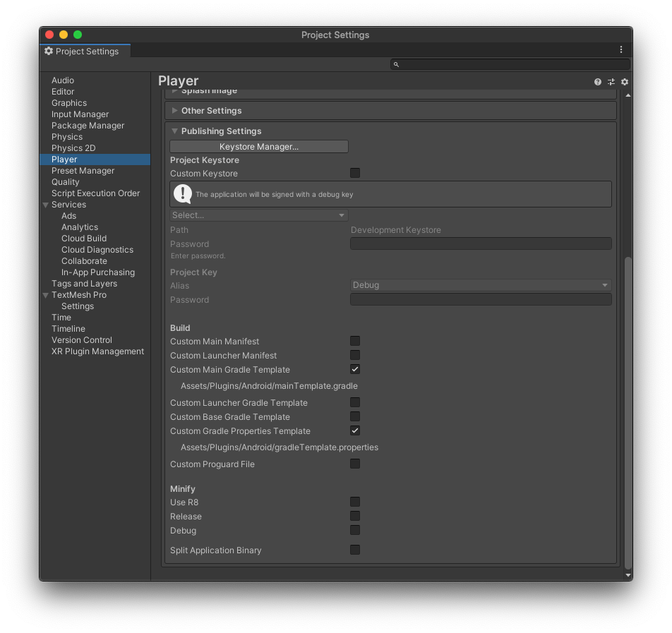The height and width of the screenshot is (633, 672).
Task: Click the Keystore Manager... button
Action: tap(259, 147)
